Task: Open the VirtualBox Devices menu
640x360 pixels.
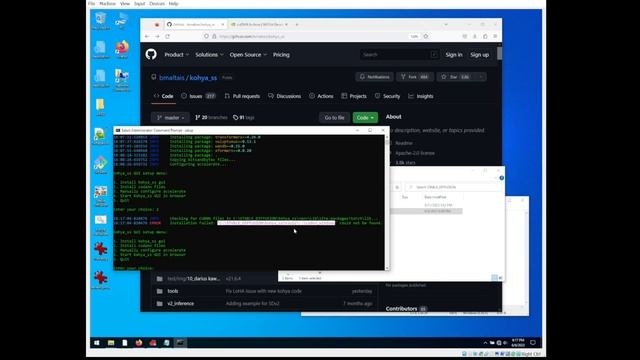Action: 157,4
